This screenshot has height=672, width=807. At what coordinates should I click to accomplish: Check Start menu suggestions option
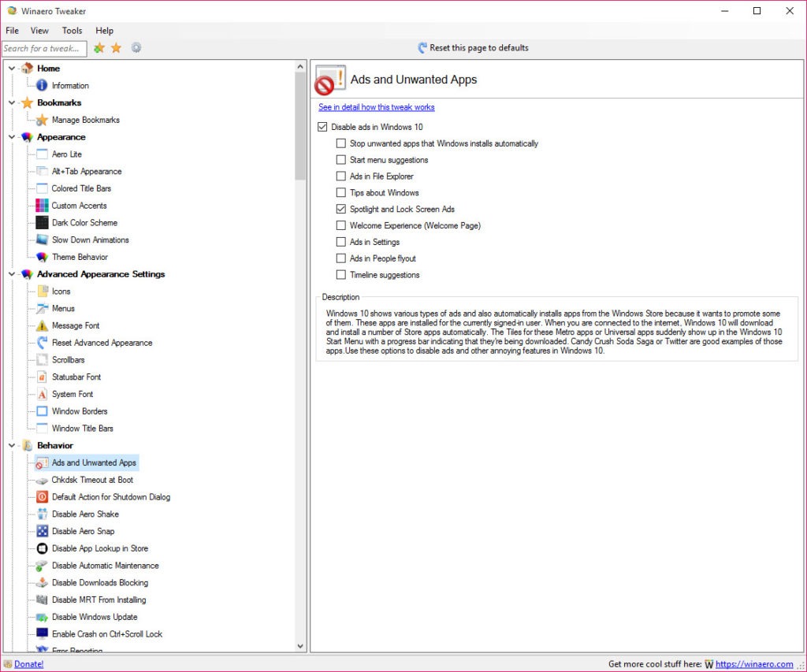[x=340, y=159]
